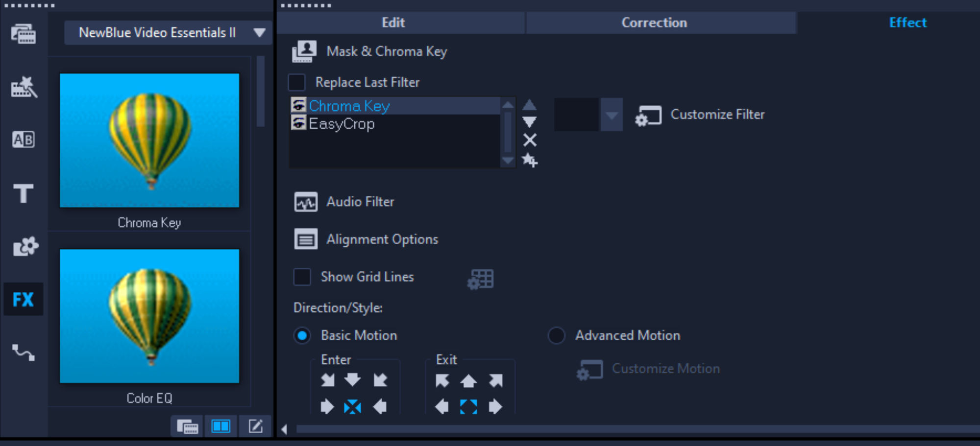Select Basic Motion radio button

[x=302, y=335]
